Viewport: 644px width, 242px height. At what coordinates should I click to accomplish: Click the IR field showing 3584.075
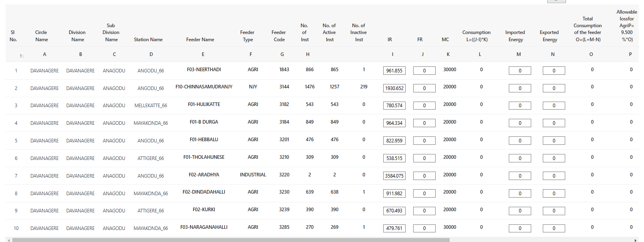(x=394, y=176)
